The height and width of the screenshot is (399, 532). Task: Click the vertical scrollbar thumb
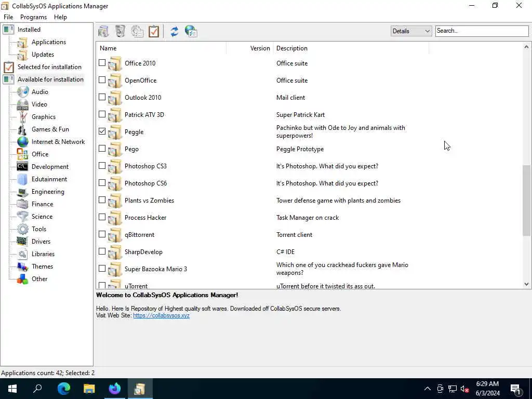[526, 200]
